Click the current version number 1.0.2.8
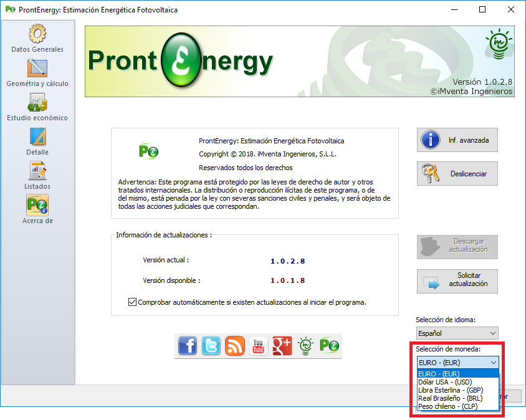This screenshot has height=420, width=526. 287,261
